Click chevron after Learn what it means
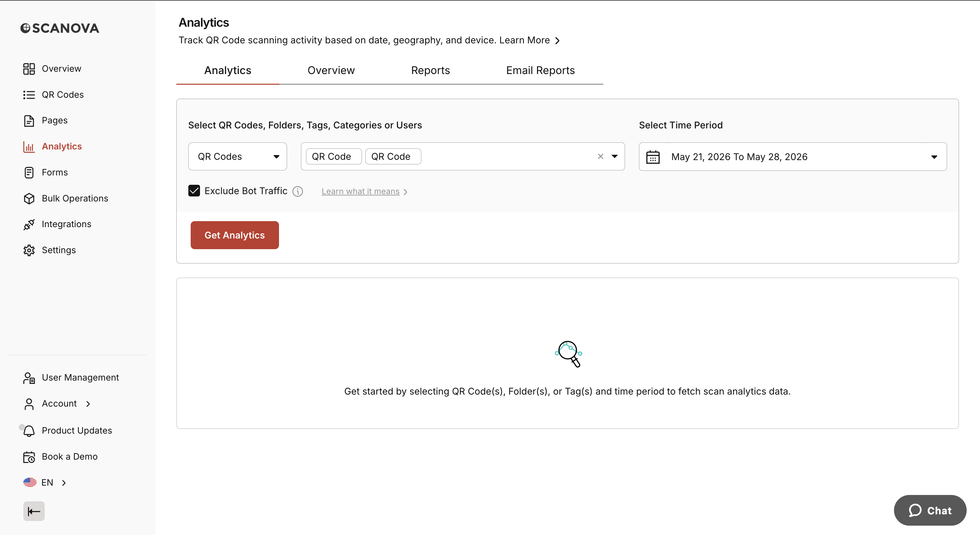 tap(405, 192)
